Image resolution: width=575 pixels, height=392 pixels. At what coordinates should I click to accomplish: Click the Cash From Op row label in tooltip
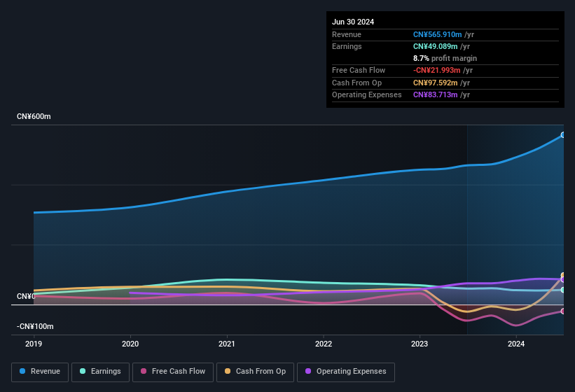tap(356, 83)
